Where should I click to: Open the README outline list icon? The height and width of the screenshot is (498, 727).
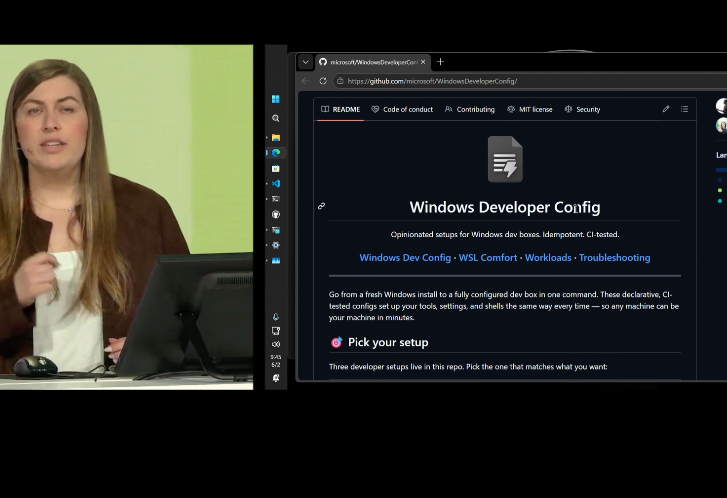pyautogui.click(x=684, y=109)
